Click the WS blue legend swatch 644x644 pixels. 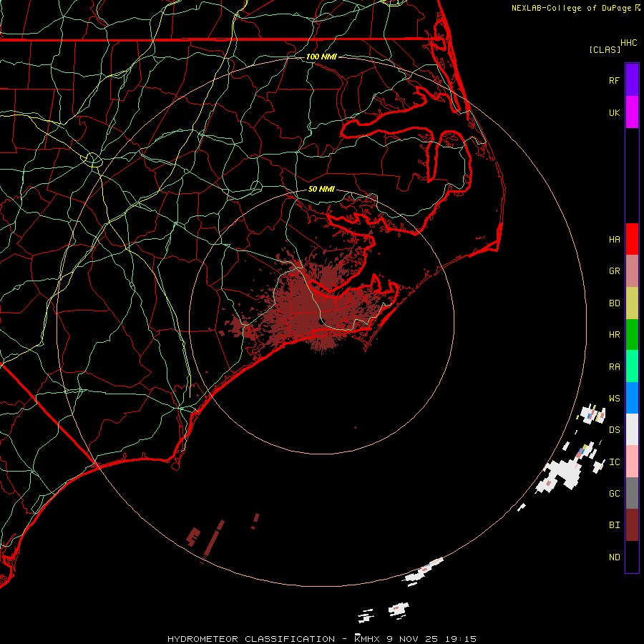(x=632, y=398)
